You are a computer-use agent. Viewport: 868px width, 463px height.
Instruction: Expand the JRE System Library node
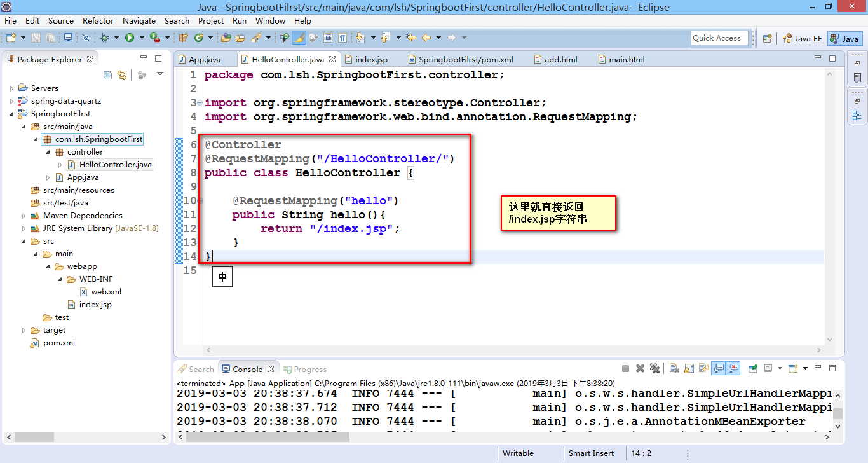(24, 228)
